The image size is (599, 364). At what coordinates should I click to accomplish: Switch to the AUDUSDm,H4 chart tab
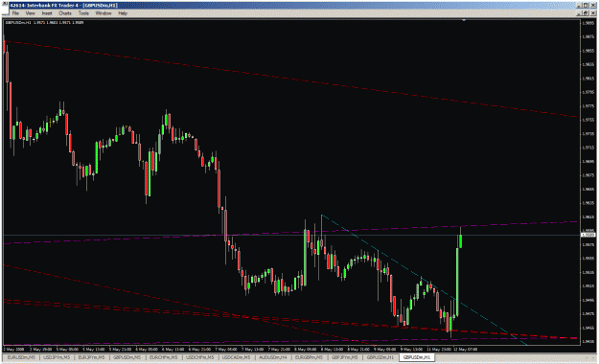coord(273,357)
